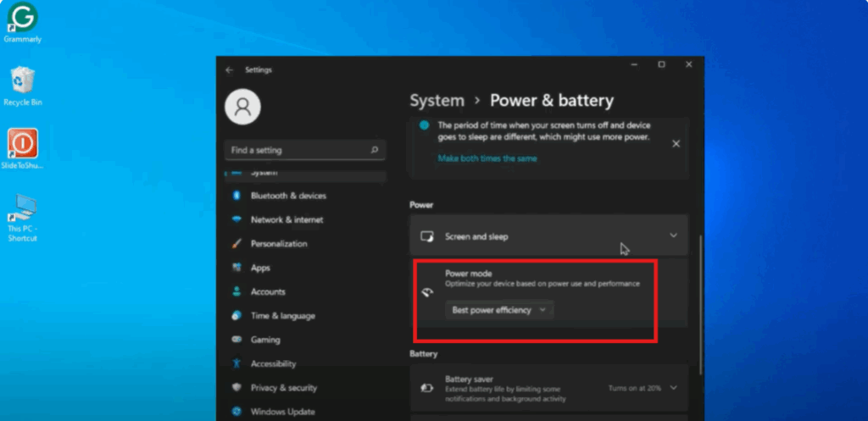Click the search magnifier icon

point(375,150)
